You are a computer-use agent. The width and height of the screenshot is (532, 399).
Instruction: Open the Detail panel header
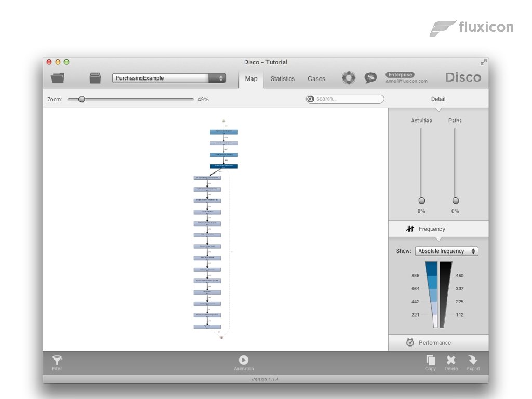click(x=438, y=99)
